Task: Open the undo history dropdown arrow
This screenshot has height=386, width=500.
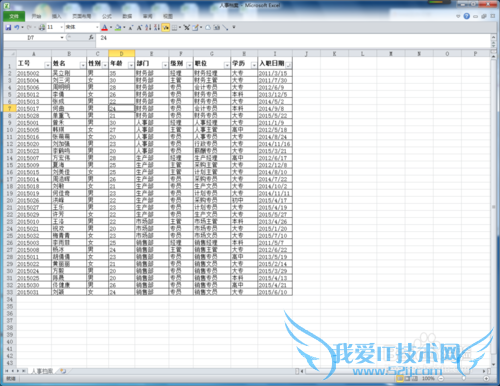Action: click(22, 27)
